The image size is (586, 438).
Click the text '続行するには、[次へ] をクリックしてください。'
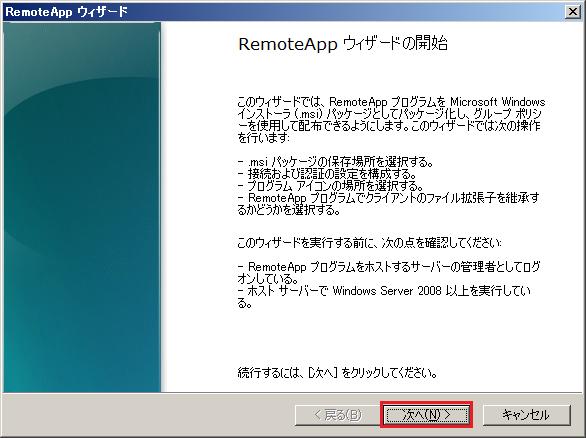[x=337, y=373]
